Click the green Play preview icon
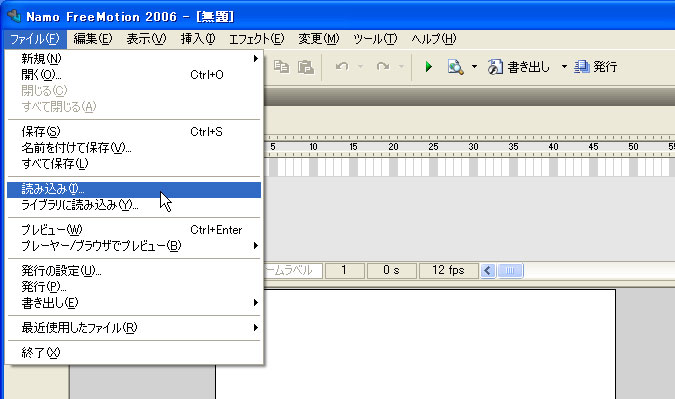Screen dimensions: 675x399 click(428, 67)
